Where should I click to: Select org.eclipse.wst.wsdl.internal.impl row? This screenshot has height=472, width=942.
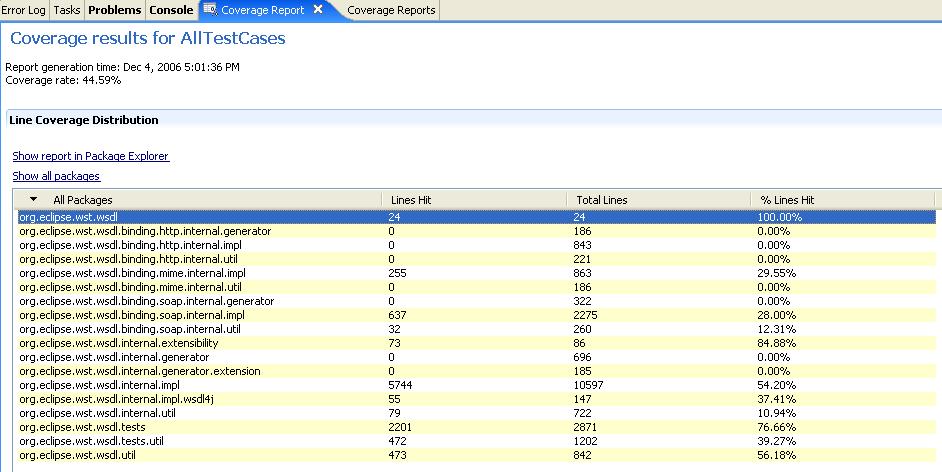pyautogui.click(x=99, y=385)
